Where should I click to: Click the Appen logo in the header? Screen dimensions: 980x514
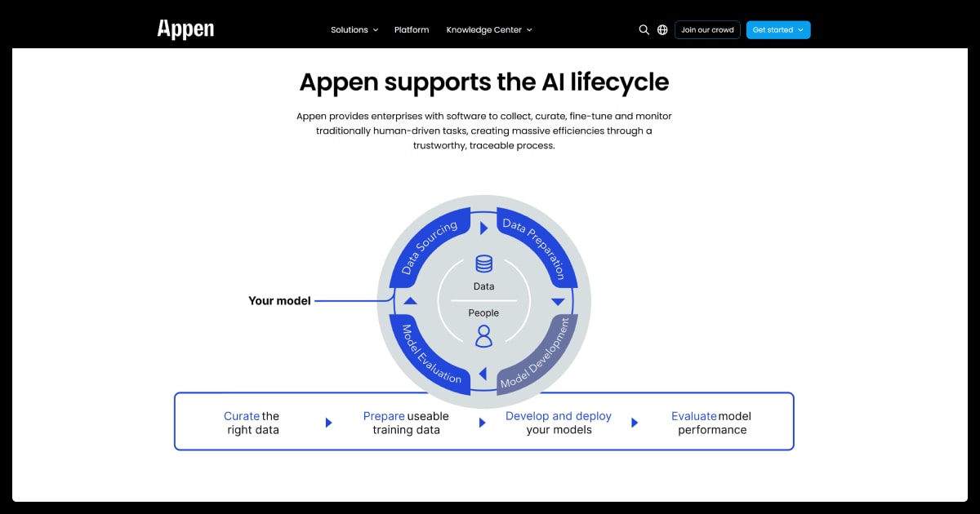point(185,29)
